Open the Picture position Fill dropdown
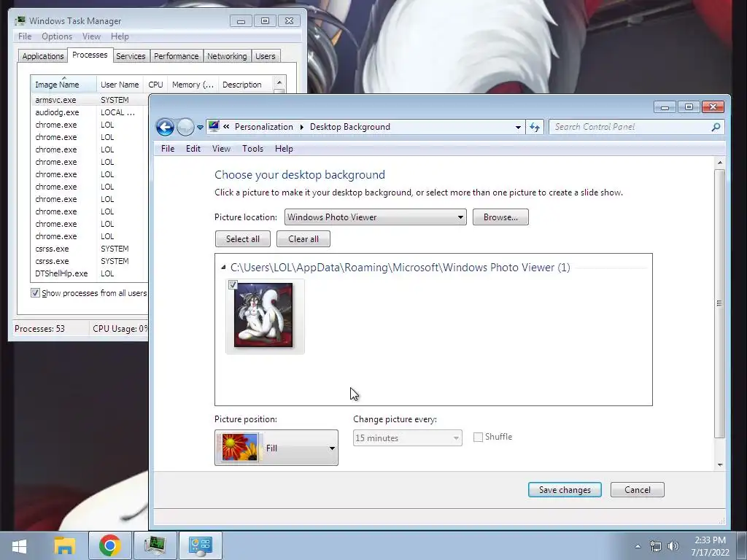This screenshot has width=747, height=560. pyautogui.click(x=276, y=448)
